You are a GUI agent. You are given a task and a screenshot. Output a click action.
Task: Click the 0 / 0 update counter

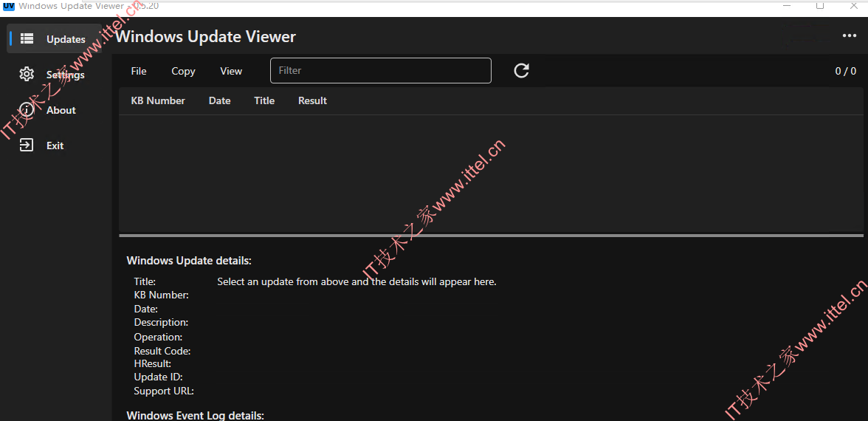pos(845,71)
